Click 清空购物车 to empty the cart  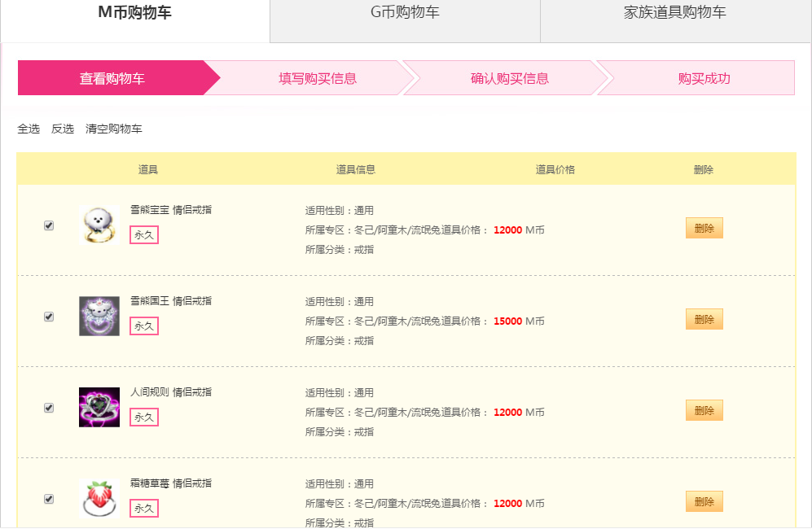114,129
